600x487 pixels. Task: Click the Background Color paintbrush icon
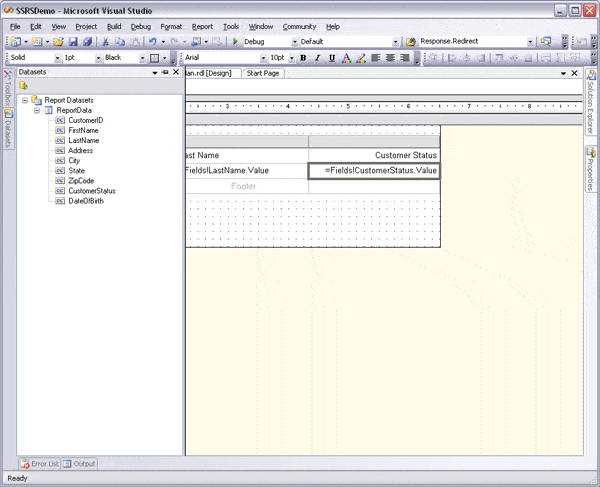[x=360, y=58]
